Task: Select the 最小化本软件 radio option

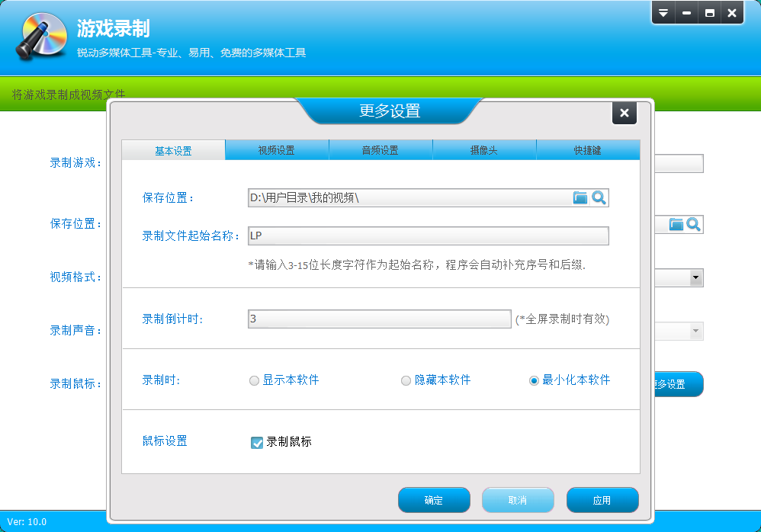Action: (534, 380)
